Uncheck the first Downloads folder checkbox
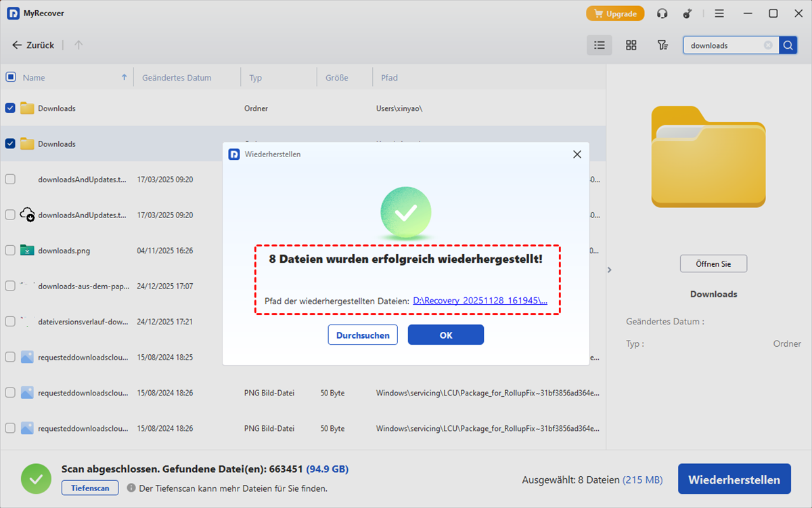Image resolution: width=812 pixels, height=508 pixels. [x=10, y=108]
